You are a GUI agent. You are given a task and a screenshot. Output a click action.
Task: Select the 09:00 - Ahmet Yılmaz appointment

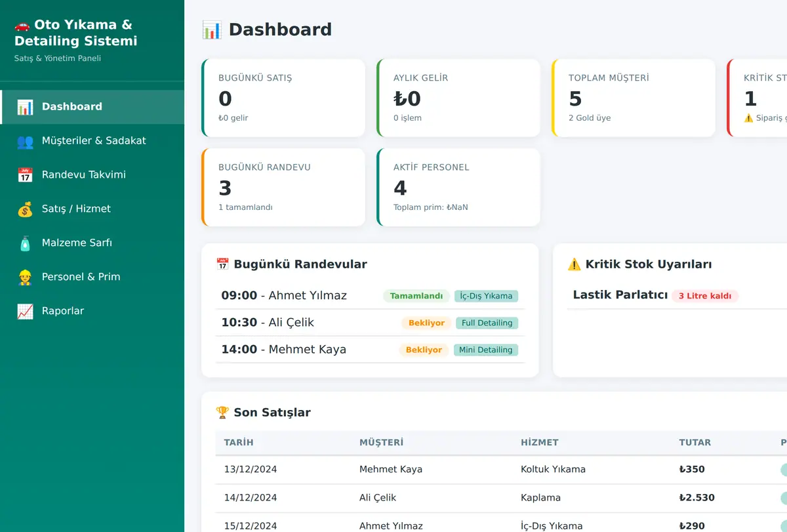tap(371, 296)
